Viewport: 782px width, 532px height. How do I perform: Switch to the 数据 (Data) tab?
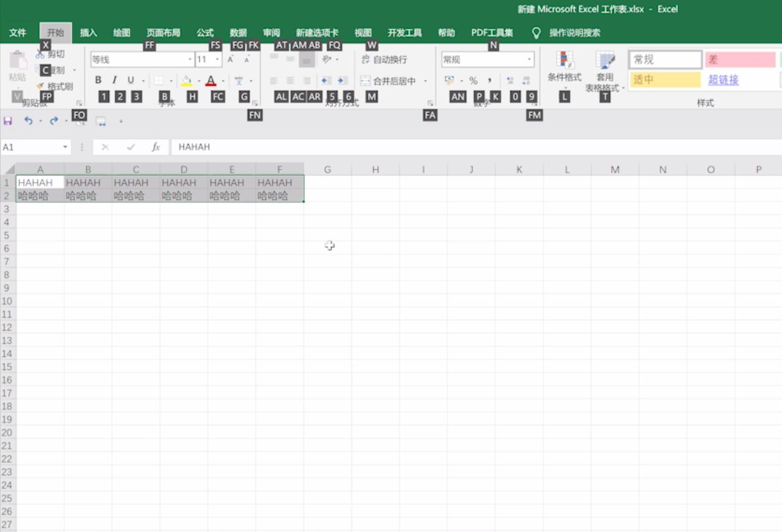coord(239,33)
